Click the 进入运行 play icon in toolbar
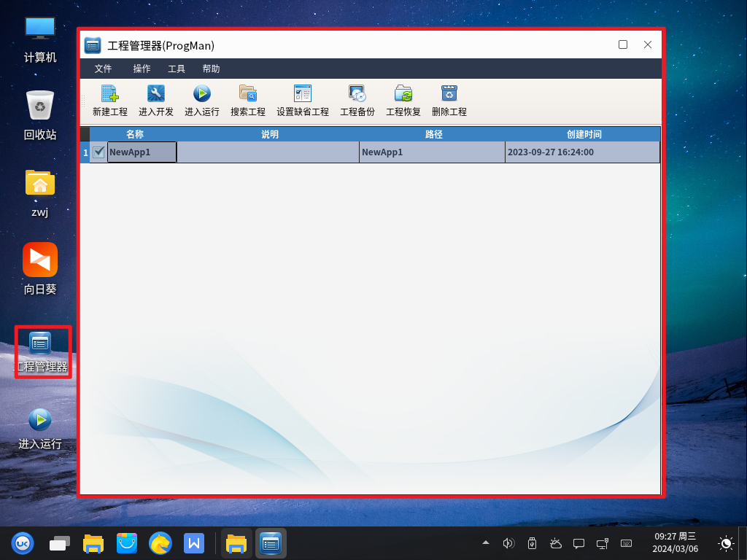 point(202,94)
